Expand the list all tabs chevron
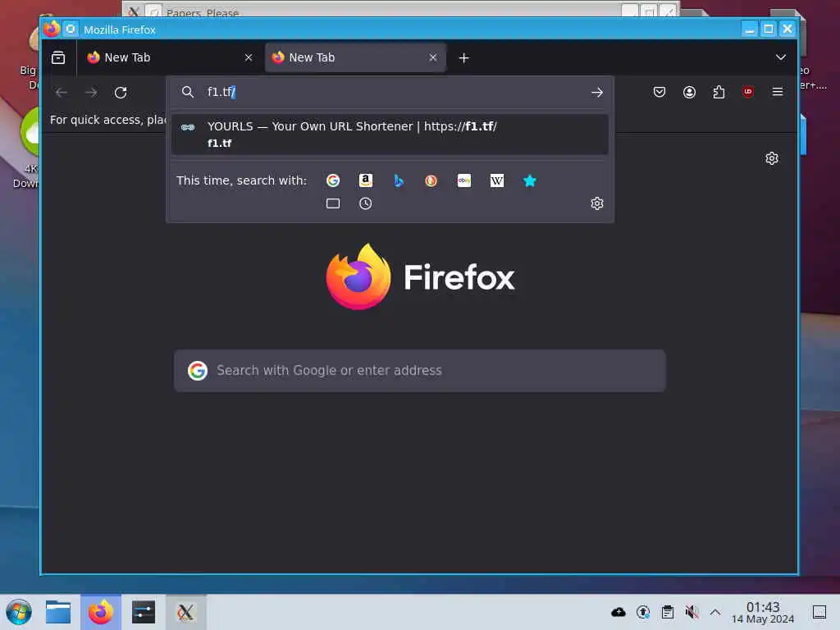 pos(781,57)
